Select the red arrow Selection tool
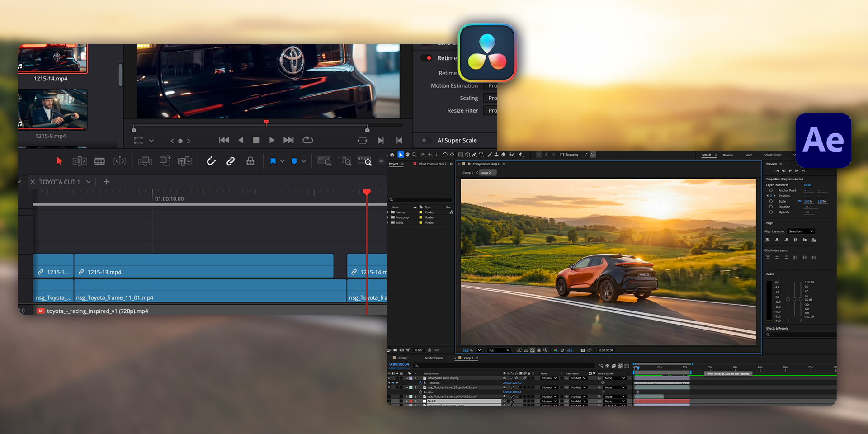 pos(59,161)
